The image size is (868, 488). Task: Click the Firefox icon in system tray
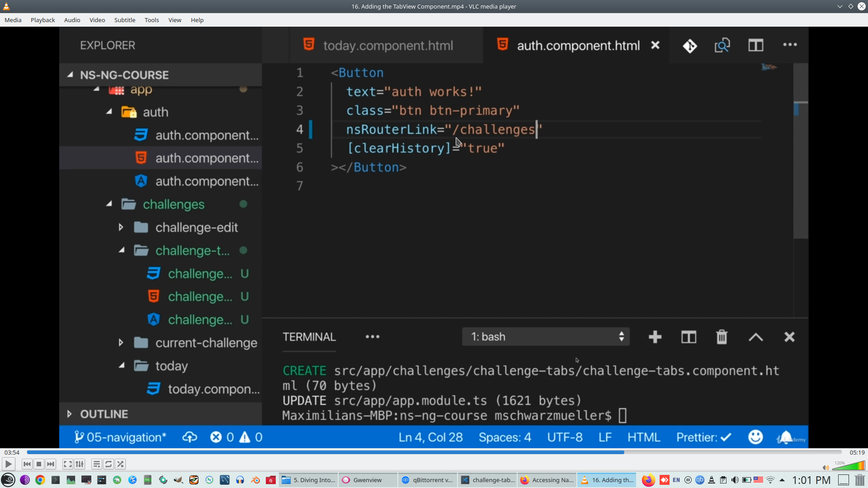click(648, 480)
